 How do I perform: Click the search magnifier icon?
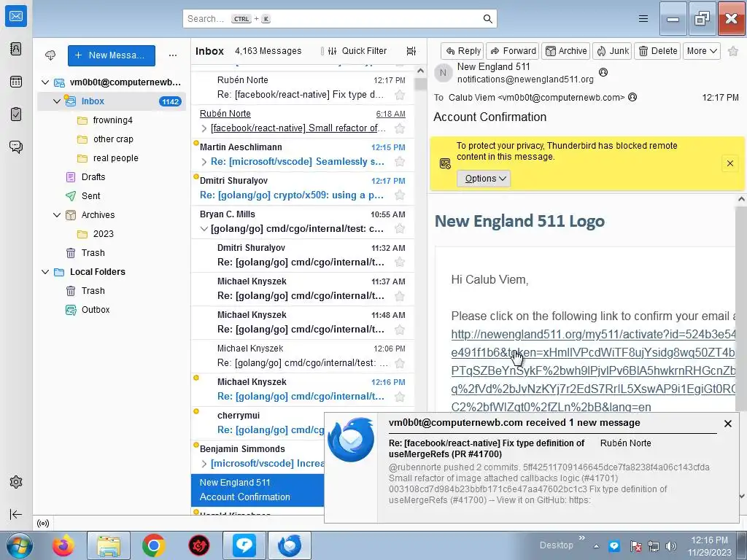tap(487, 18)
